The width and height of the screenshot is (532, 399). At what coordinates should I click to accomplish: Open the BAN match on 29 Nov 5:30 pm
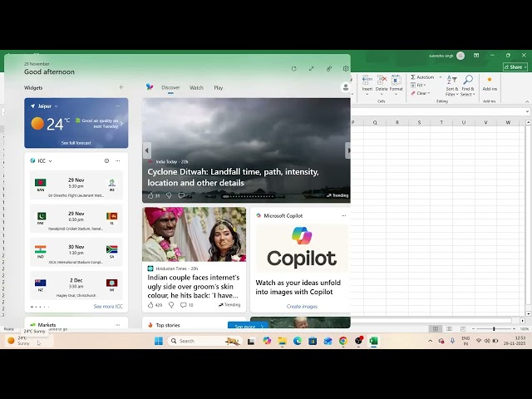pos(76,185)
